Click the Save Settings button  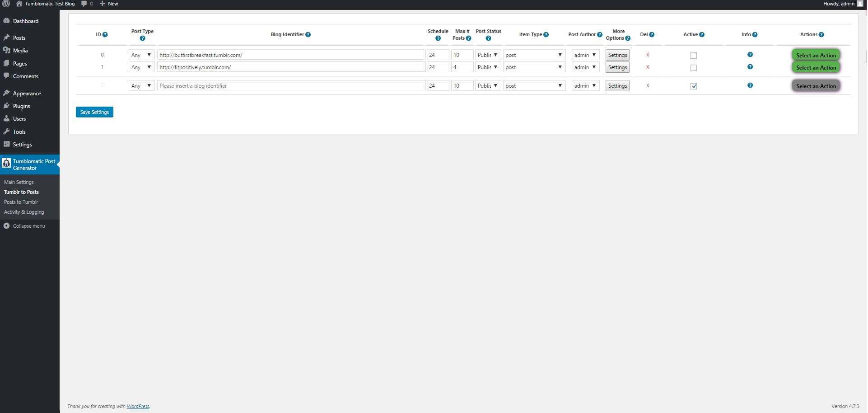pyautogui.click(x=94, y=112)
